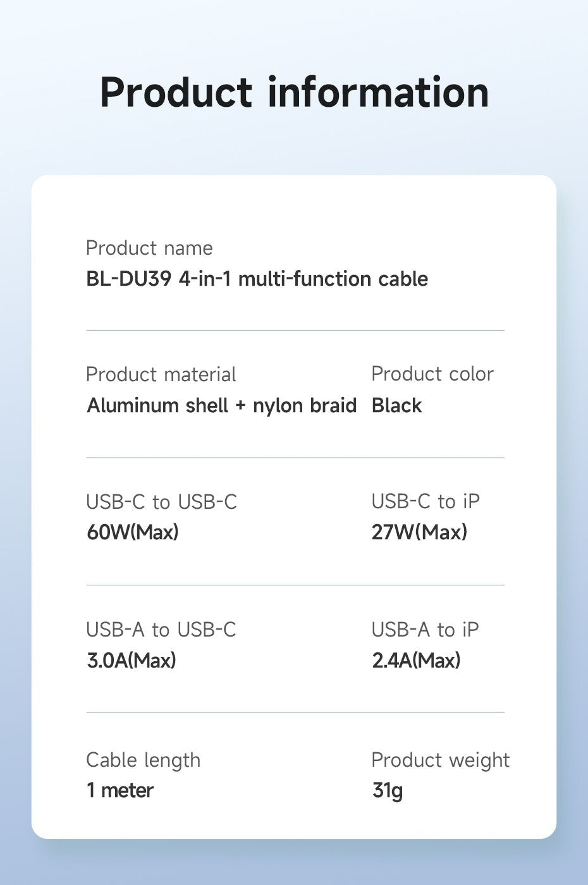Select "Aluminum shell + nylon braid" text
The image size is (588, 885).
click(x=221, y=405)
